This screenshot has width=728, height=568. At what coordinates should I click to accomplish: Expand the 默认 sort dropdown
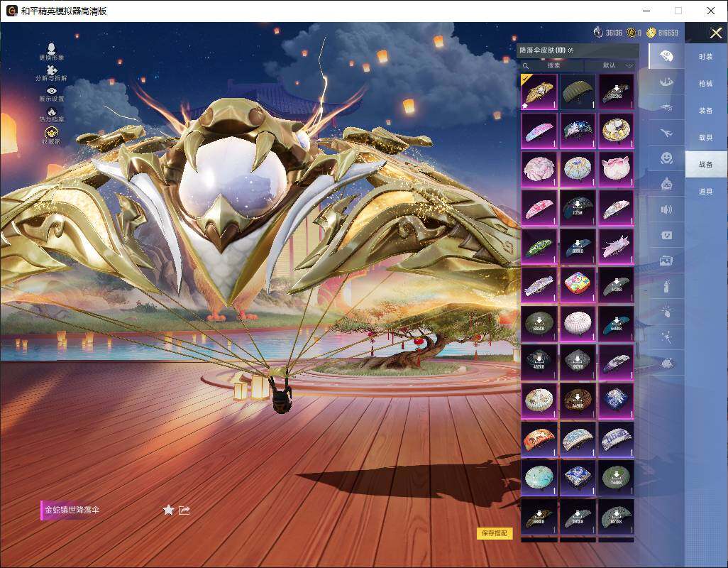tap(617, 65)
